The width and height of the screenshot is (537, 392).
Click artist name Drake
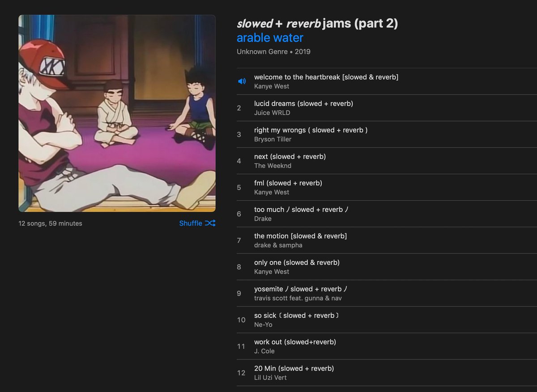pos(263,218)
